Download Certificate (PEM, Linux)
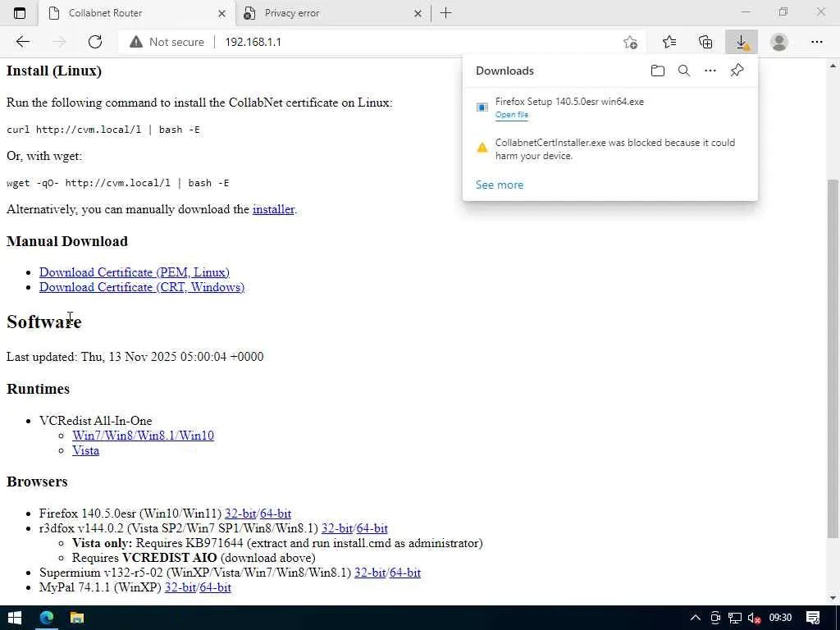This screenshot has width=840, height=630. click(134, 272)
